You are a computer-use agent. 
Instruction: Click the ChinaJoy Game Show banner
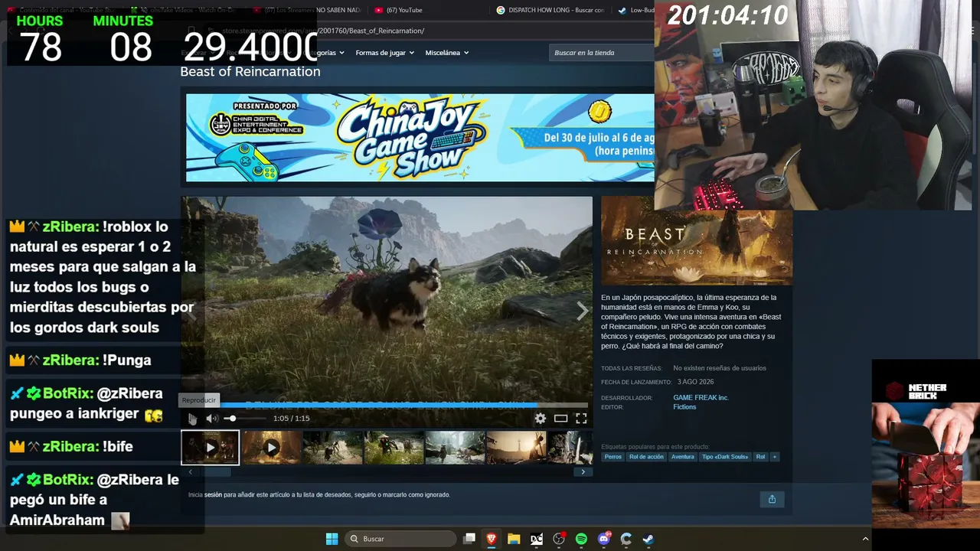pos(420,138)
